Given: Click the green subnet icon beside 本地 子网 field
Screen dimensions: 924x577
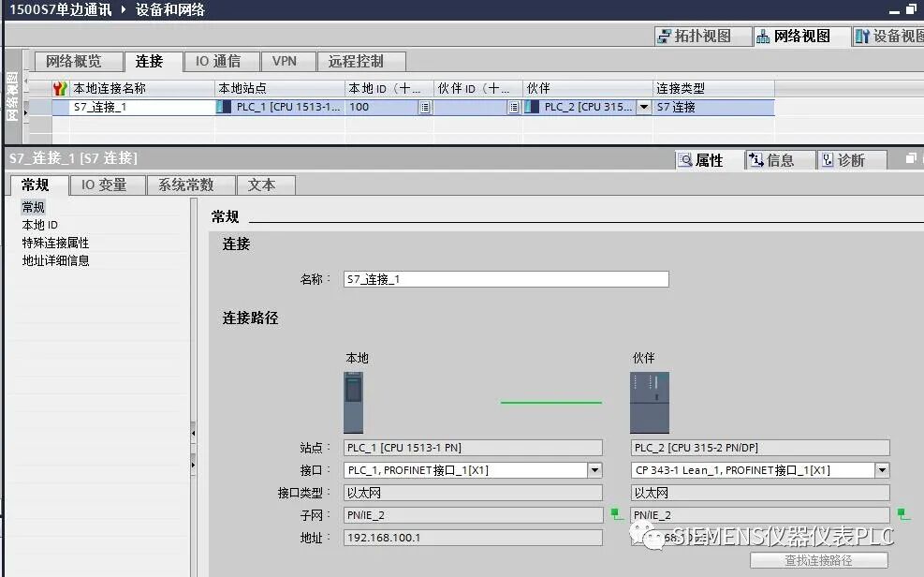Looking at the screenshot, I should pyautogui.click(x=613, y=513).
